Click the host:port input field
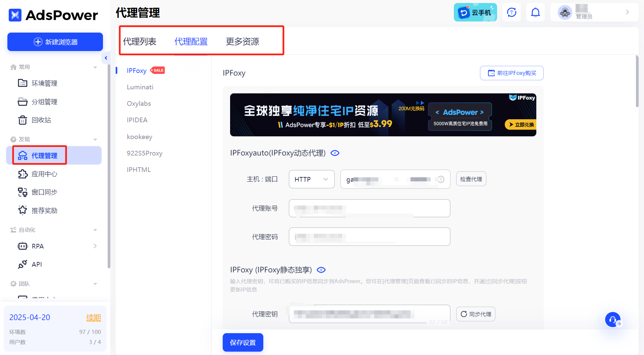The height and width of the screenshot is (355, 644). point(395,179)
